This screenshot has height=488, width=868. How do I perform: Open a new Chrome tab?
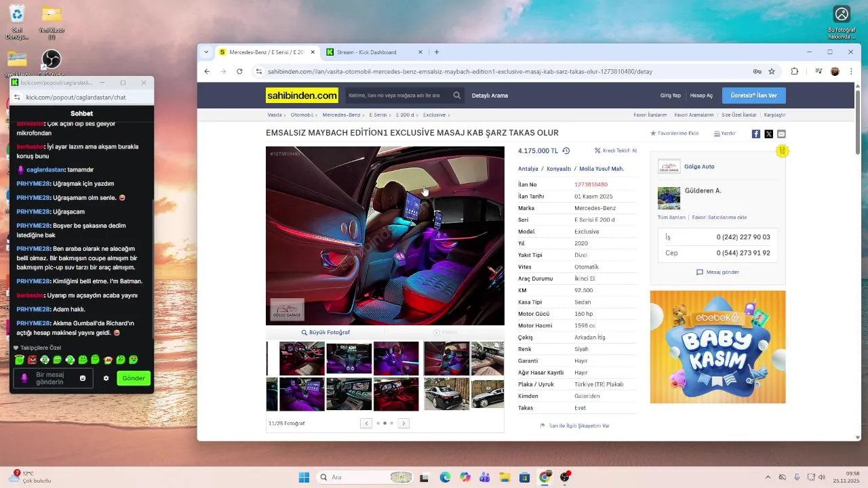(437, 52)
